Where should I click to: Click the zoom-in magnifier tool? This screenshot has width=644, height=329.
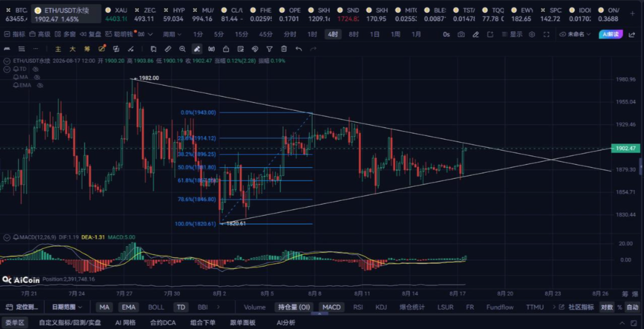182,49
